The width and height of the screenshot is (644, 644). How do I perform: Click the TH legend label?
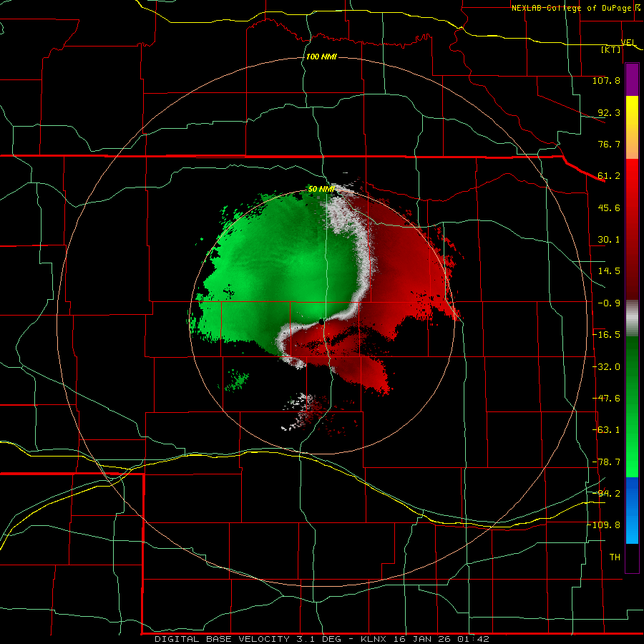[x=615, y=557]
